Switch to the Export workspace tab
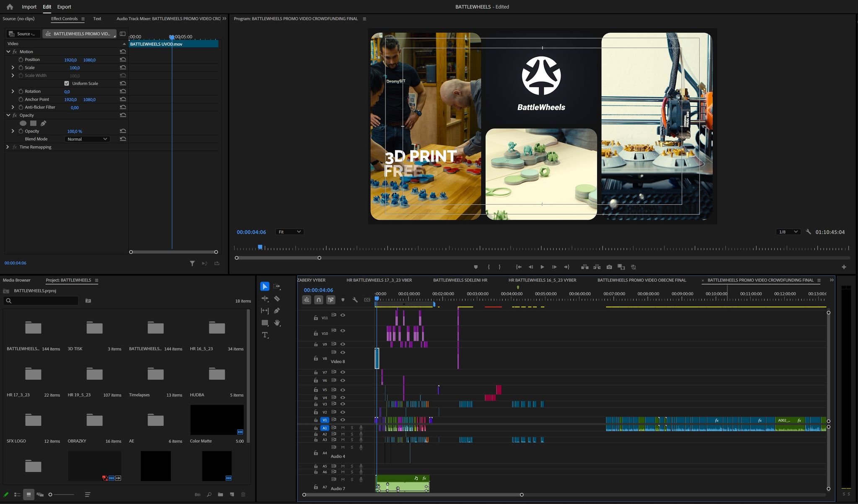858x504 pixels. pos(64,7)
